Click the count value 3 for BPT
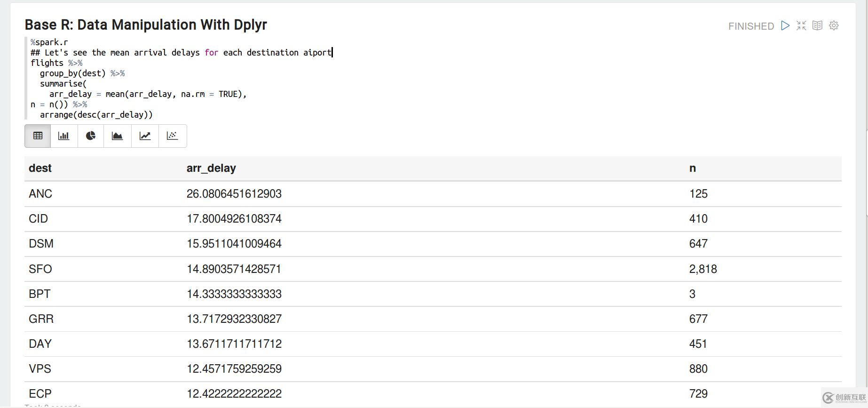Viewport: 868px width, 408px height. (692, 294)
